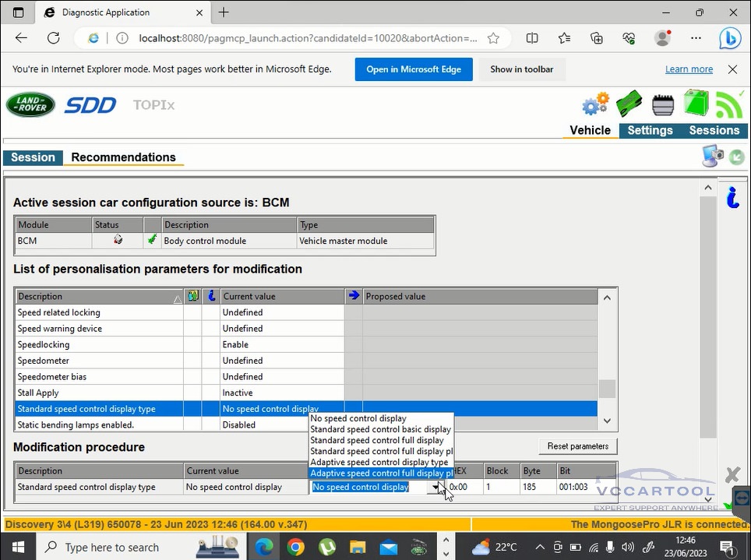
Task: Click the green vehicle interface device icon
Action: coord(629,104)
